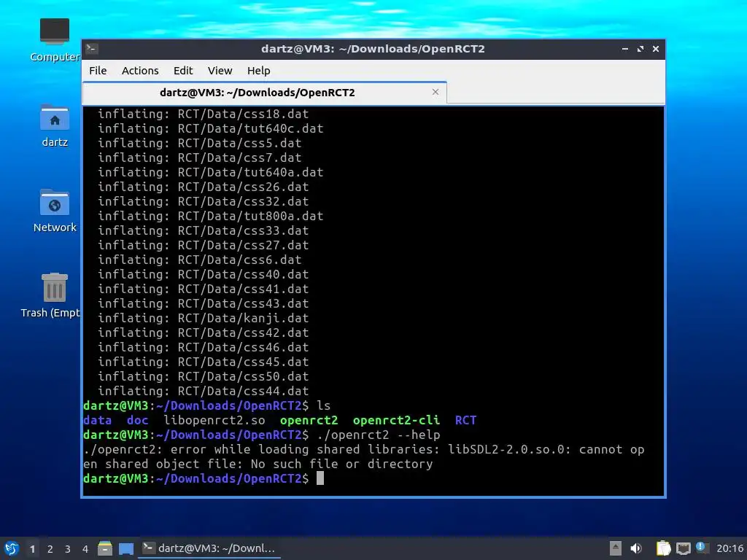Close the terminal window
The image size is (747, 560).
(656, 49)
